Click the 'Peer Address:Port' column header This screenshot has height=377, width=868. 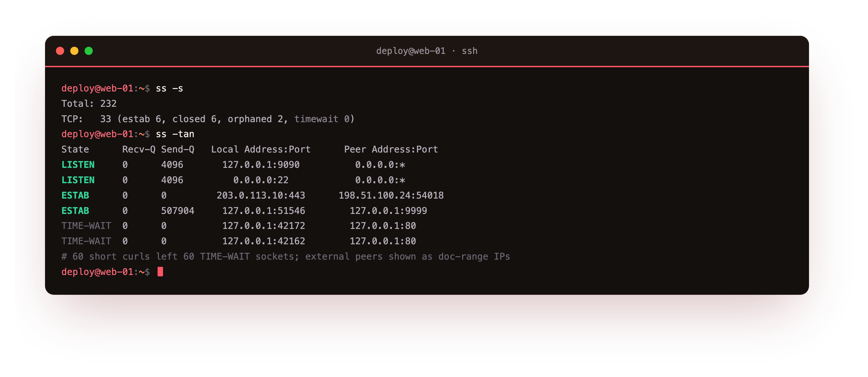point(391,149)
